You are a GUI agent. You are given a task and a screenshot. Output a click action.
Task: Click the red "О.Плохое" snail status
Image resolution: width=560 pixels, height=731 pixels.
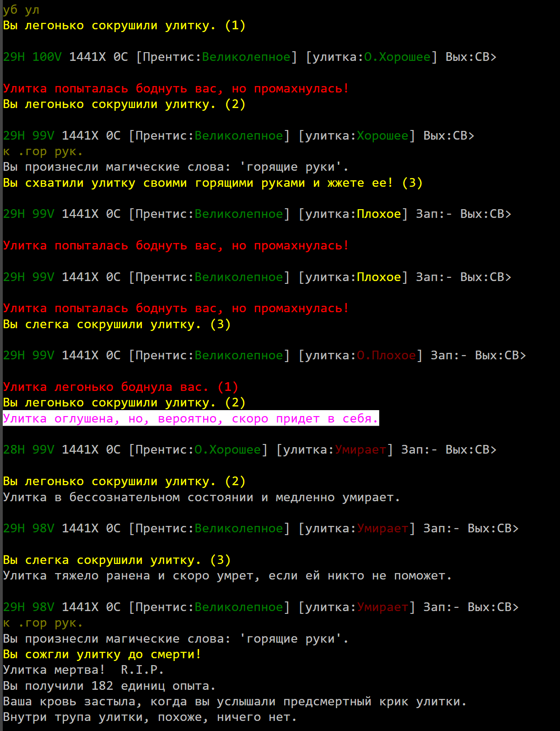pyautogui.click(x=386, y=356)
